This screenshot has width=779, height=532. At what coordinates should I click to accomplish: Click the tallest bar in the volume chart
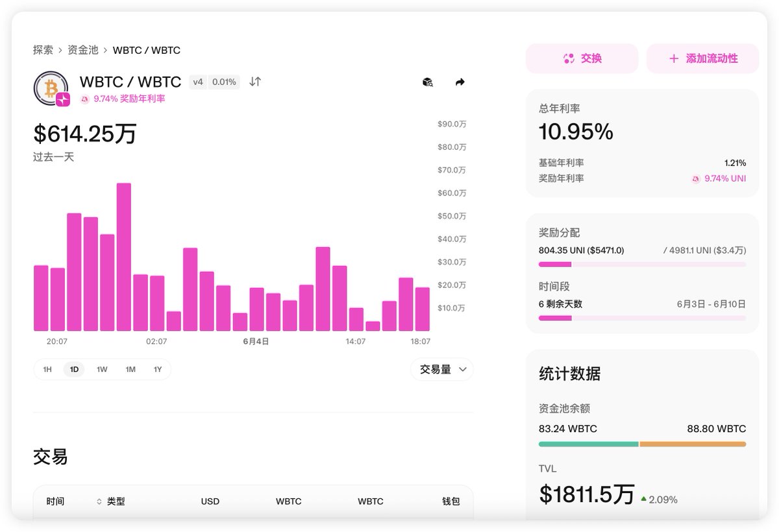[124, 257]
